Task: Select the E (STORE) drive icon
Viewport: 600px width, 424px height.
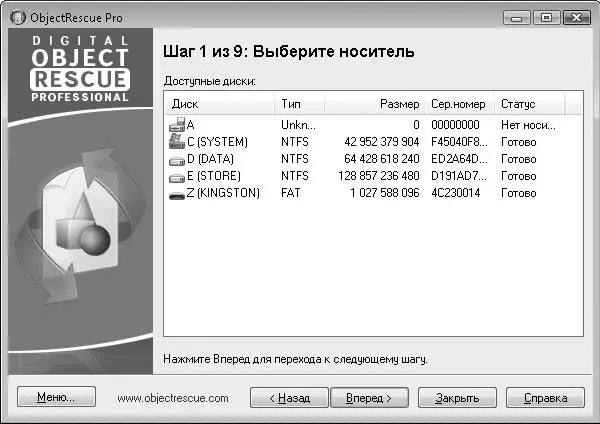Action: click(178, 176)
